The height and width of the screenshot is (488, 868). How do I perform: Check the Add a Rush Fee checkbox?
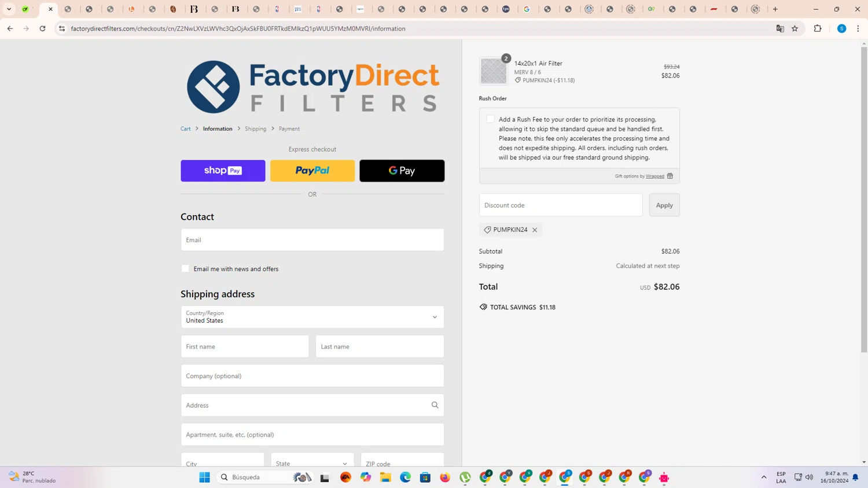tap(490, 119)
